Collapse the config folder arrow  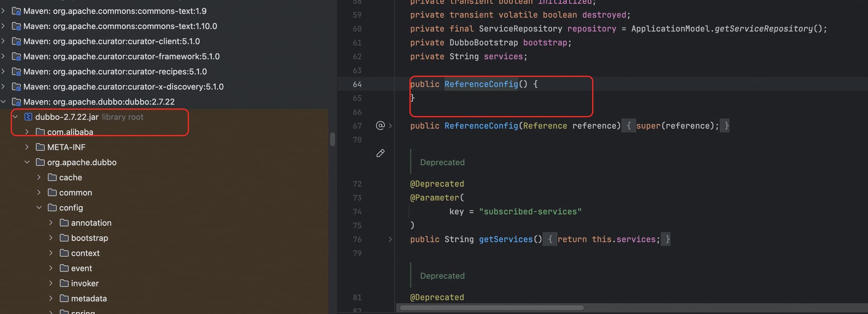[x=39, y=208]
